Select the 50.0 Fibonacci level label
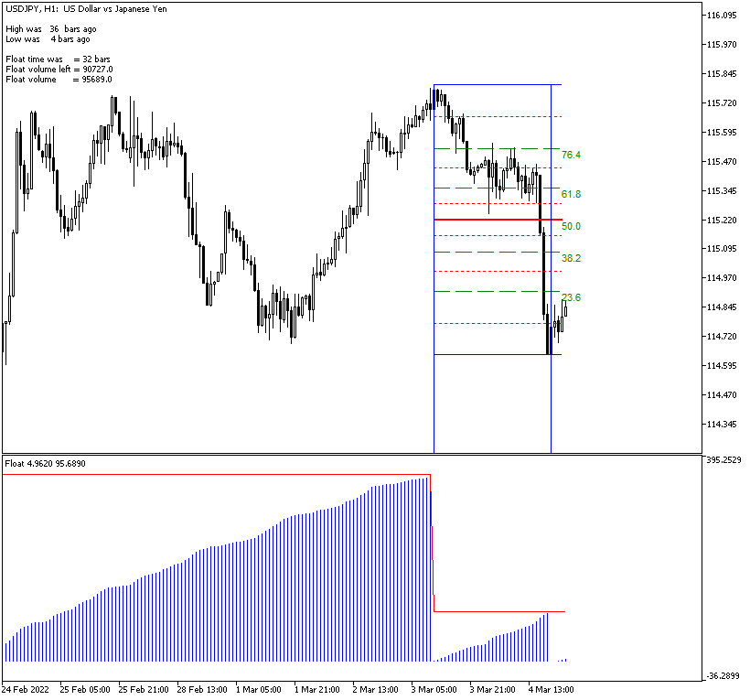This screenshot has width=750, height=700. click(571, 226)
